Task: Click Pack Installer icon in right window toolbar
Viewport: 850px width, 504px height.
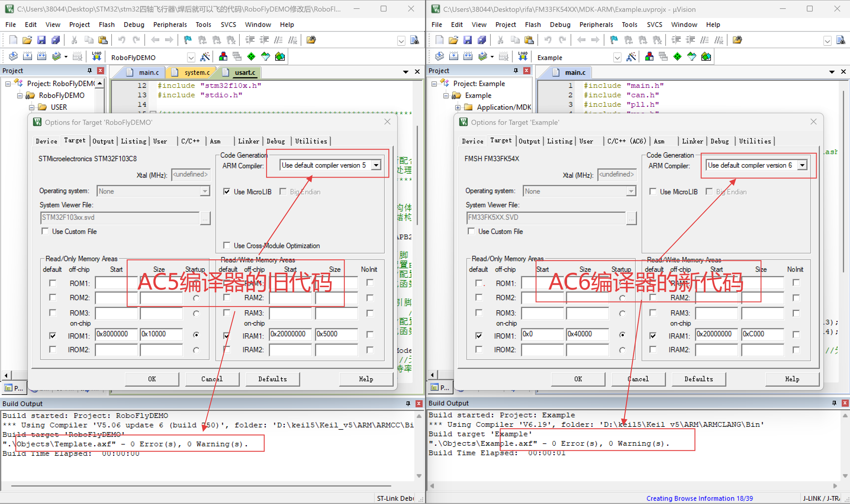Action: pyautogui.click(x=706, y=57)
